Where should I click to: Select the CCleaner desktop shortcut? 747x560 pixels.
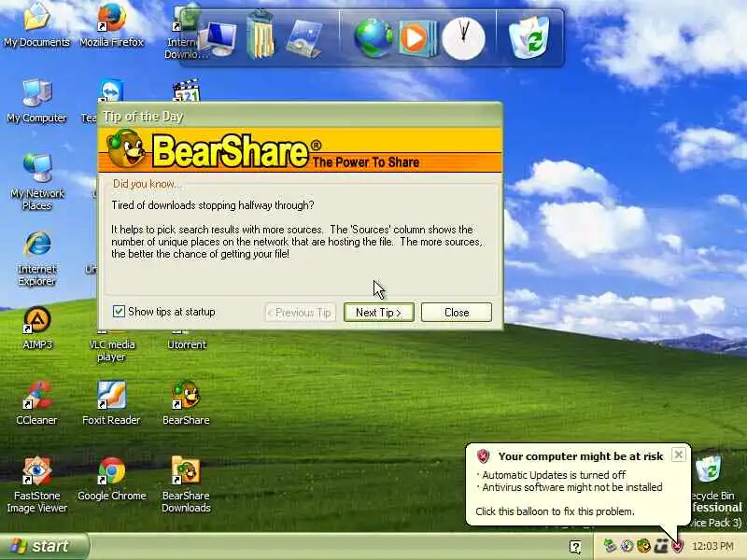[x=36, y=403]
